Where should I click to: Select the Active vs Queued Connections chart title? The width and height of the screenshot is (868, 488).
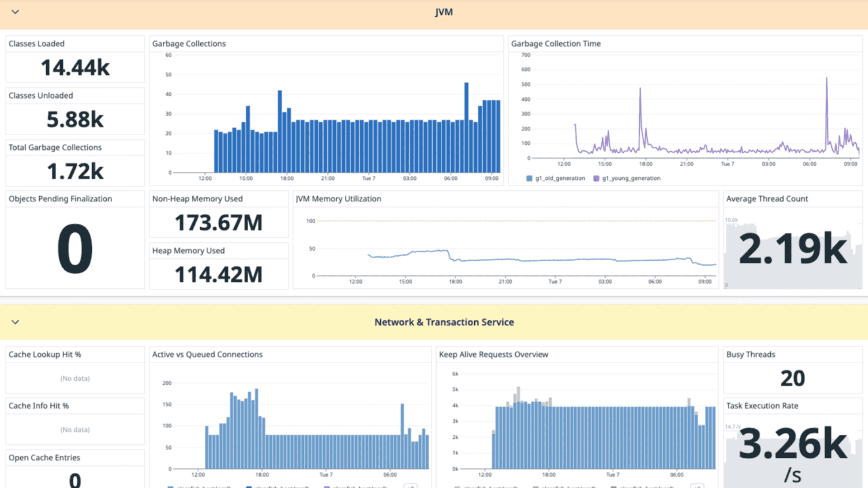coord(208,355)
